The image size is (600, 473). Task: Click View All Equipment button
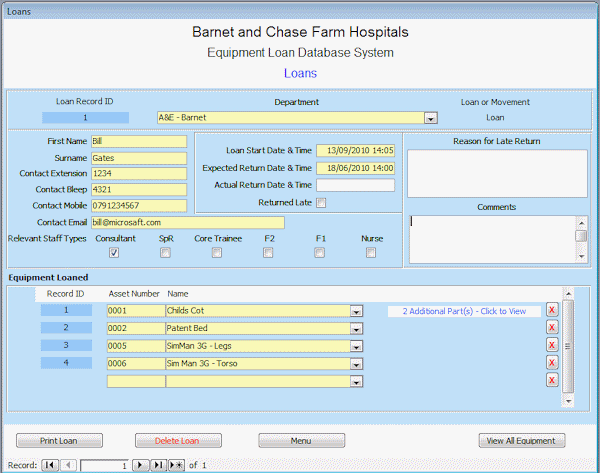pos(523,440)
